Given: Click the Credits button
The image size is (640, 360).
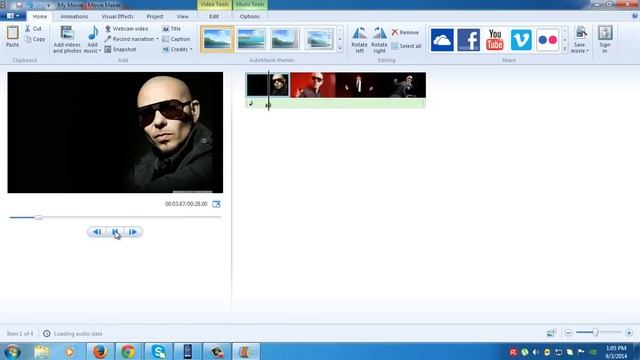Looking at the screenshot, I should pyautogui.click(x=175, y=49).
